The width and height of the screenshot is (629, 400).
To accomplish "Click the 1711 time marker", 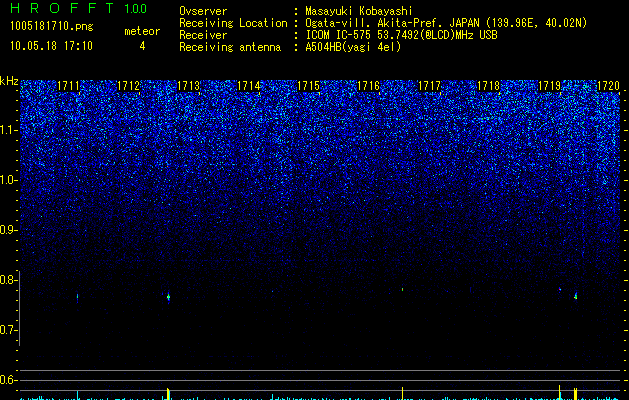I will [69, 86].
